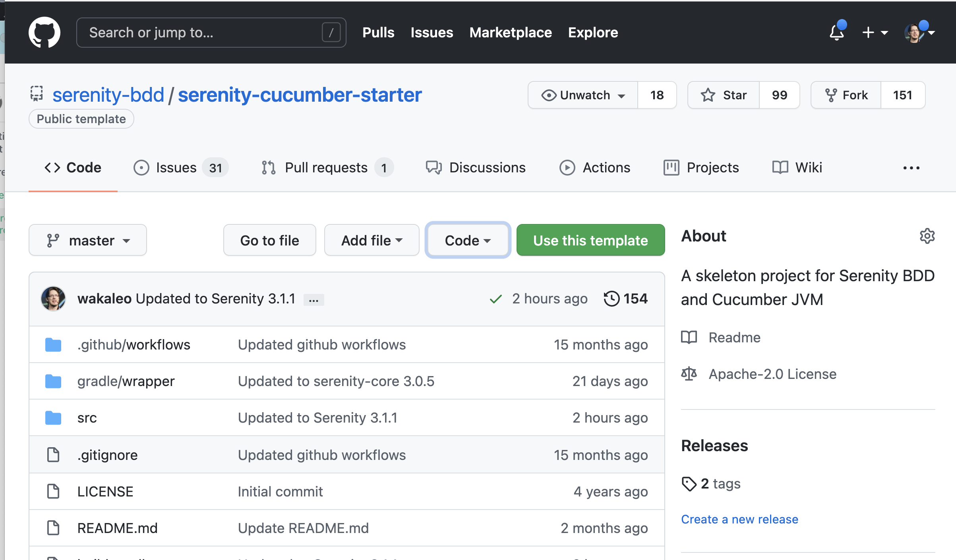
Task: Fork this repository
Action: (x=846, y=95)
